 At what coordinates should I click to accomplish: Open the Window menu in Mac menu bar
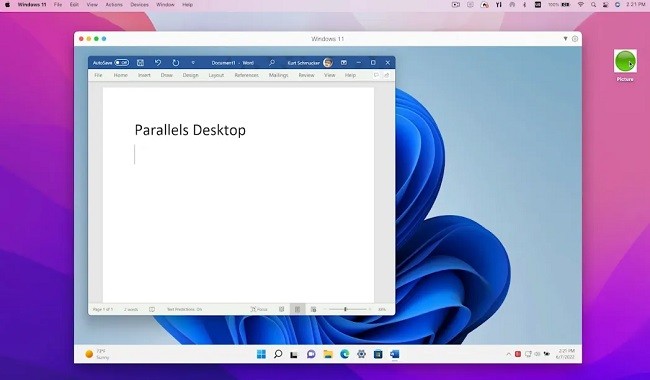point(165,5)
